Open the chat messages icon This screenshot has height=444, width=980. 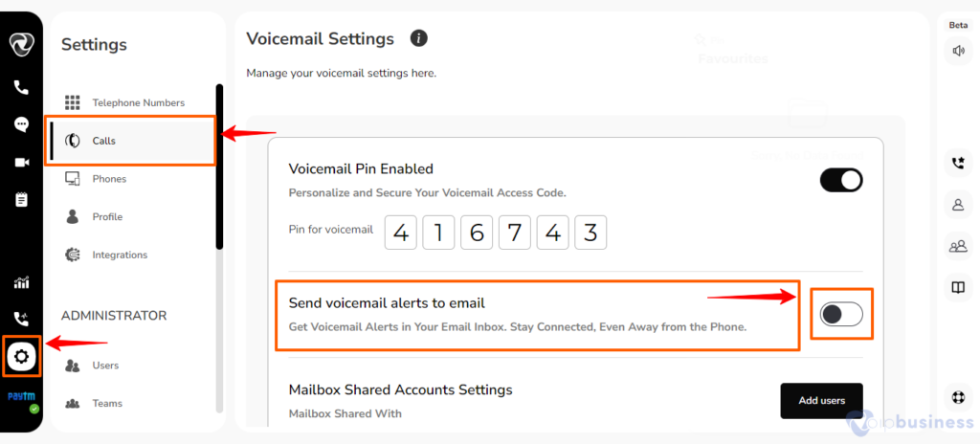tap(21, 124)
